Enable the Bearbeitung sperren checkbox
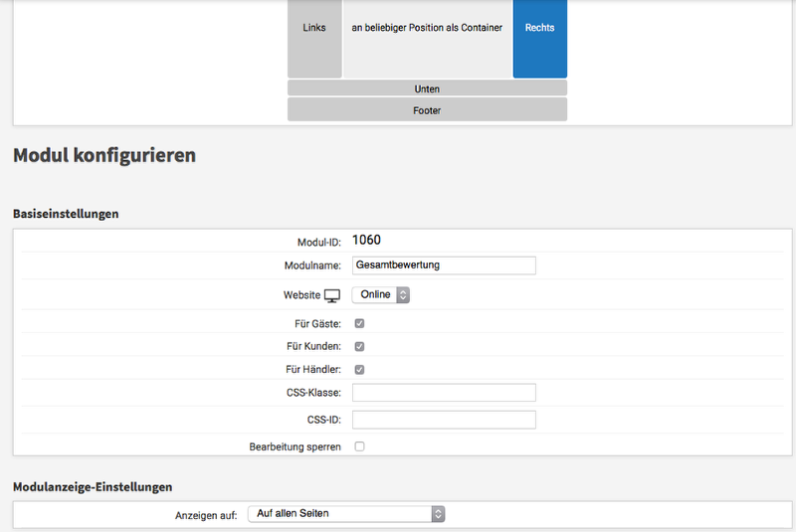The width and height of the screenshot is (796, 532). 359,446
